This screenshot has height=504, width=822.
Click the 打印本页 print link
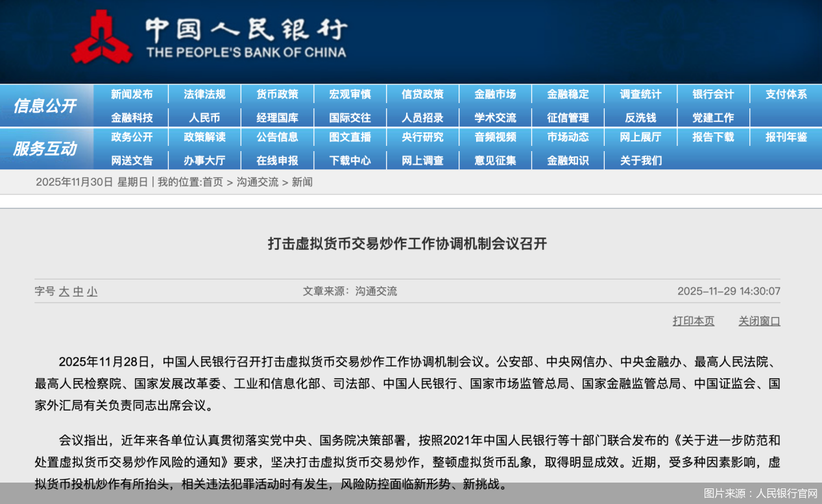point(693,320)
